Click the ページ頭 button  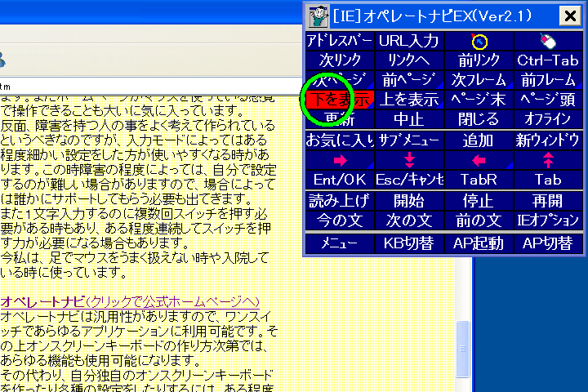coord(548,100)
